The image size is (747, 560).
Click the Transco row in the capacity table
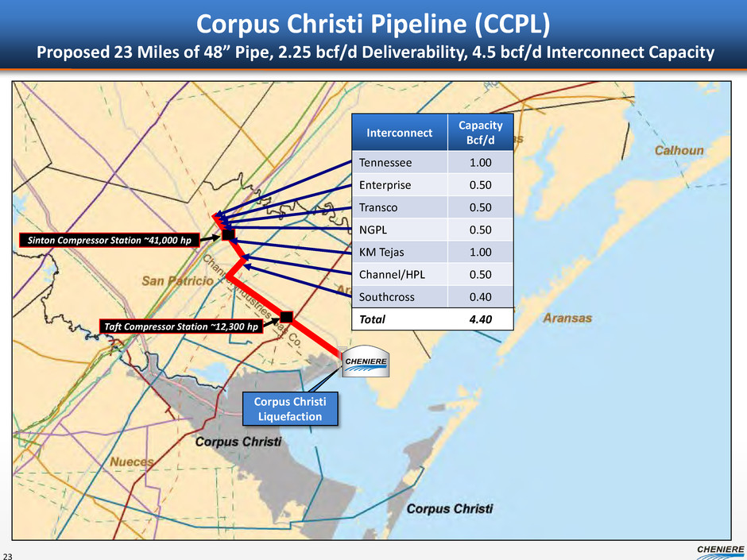[x=432, y=208]
